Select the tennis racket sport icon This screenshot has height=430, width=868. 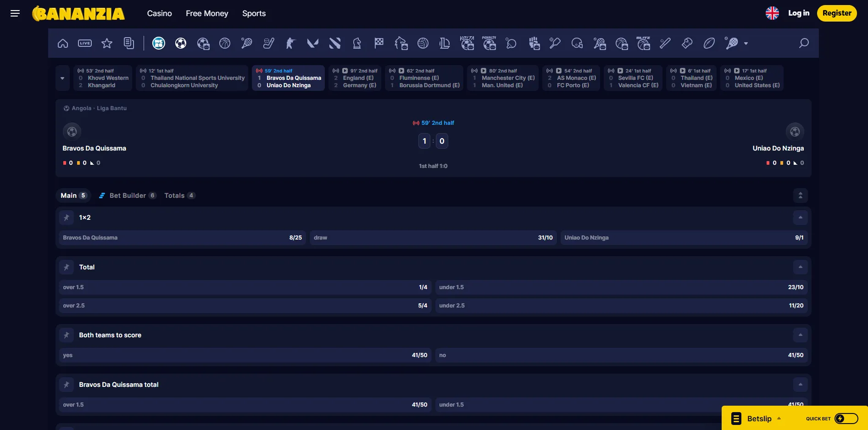click(x=247, y=43)
